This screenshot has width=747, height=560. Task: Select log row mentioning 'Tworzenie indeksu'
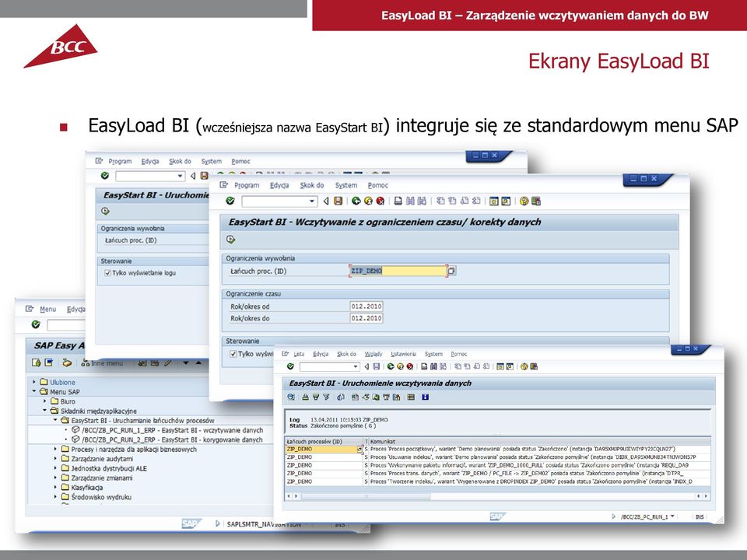pos(497,481)
